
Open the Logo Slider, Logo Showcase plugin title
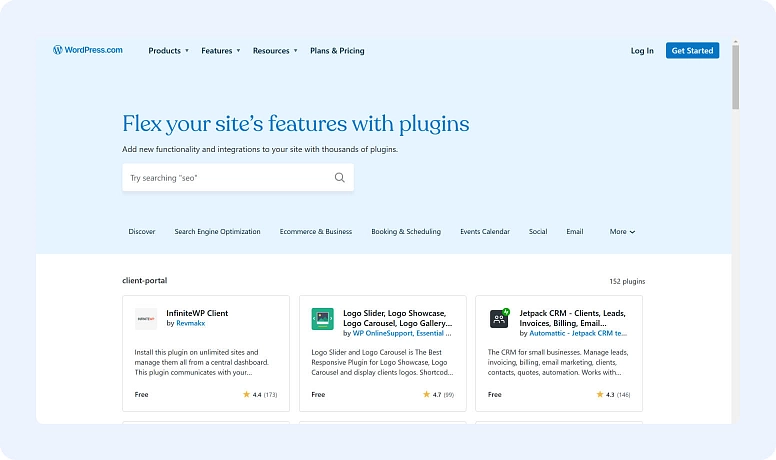tap(397, 318)
